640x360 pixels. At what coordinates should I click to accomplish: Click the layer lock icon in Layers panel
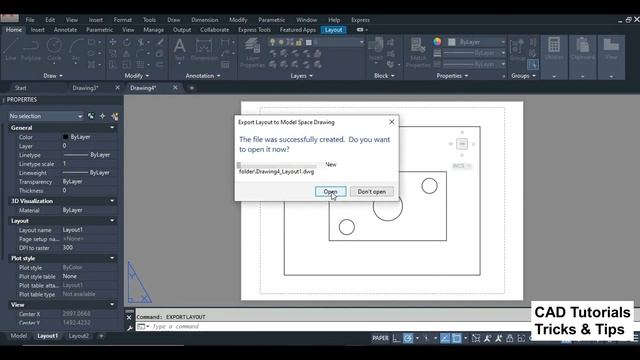click(x=299, y=42)
